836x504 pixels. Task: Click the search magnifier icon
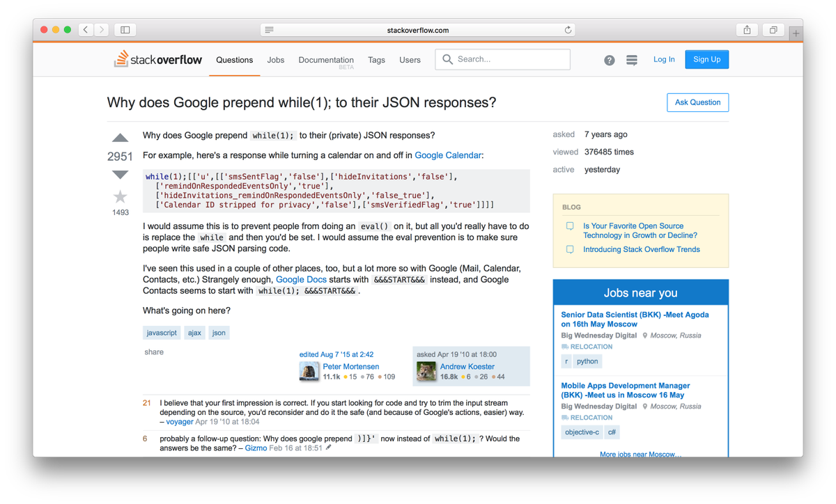pyautogui.click(x=447, y=59)
